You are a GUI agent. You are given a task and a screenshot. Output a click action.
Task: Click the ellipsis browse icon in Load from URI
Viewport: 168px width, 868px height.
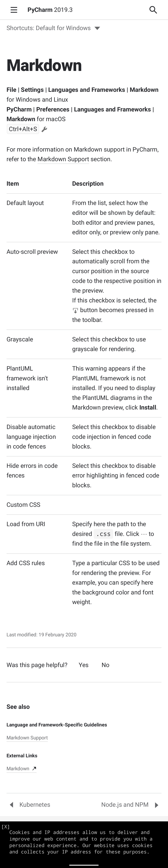(144, 534)
